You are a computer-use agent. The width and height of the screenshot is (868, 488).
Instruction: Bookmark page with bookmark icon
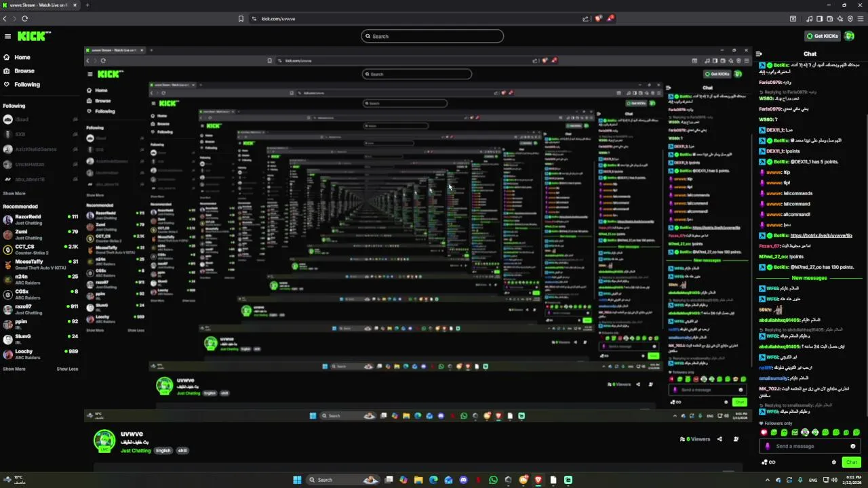pyautogui.click(x=241, y=19)
